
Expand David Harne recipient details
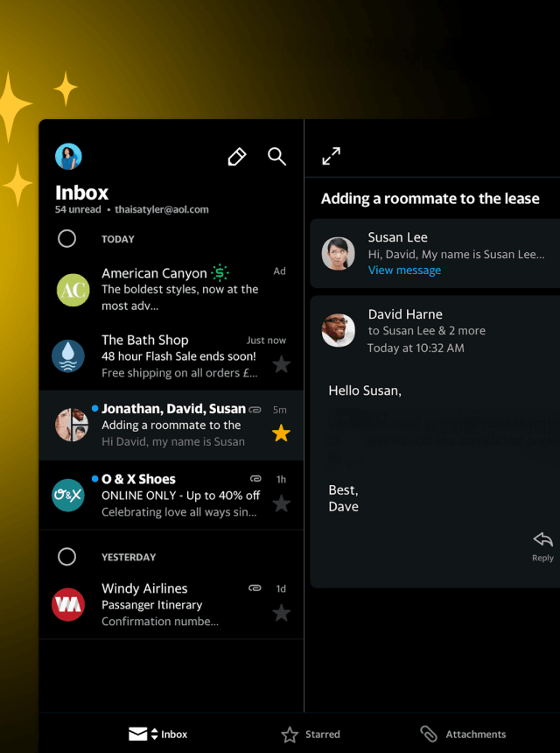(426, 331)
